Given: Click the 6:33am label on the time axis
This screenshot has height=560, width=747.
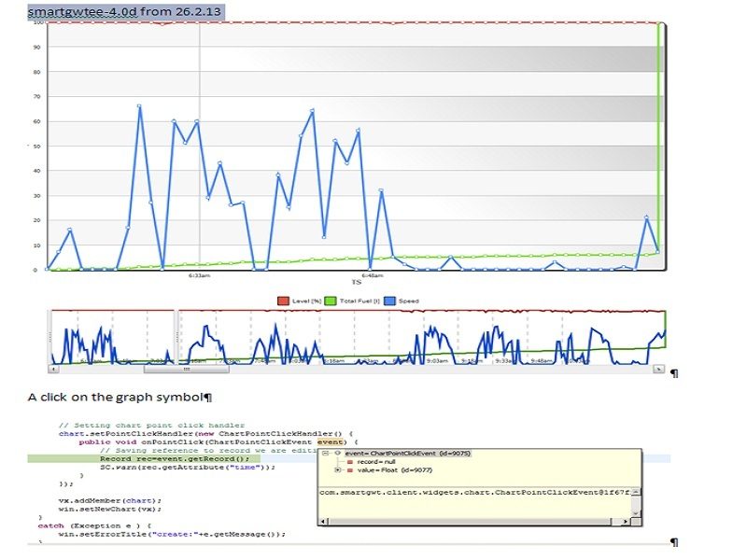Looking at the screenshot, I should [x=199, y=275].
